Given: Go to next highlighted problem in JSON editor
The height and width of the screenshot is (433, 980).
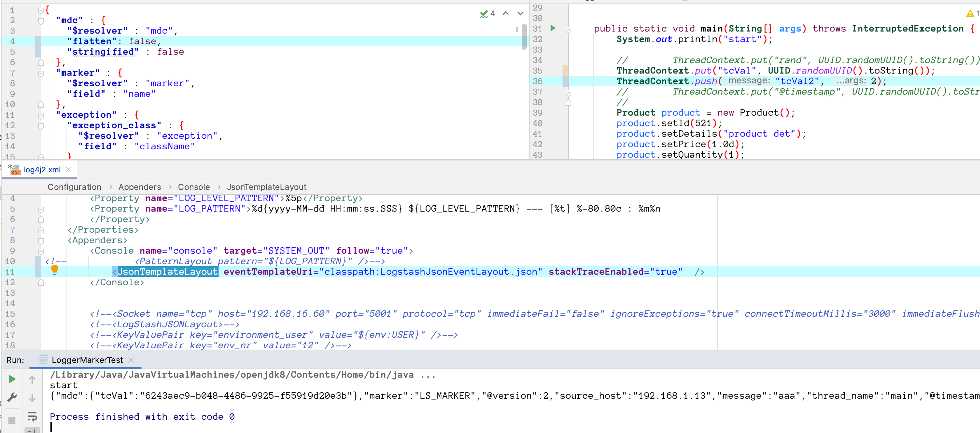Looking at the screenshot, I should pyautogui.click(x=520, y=13).
